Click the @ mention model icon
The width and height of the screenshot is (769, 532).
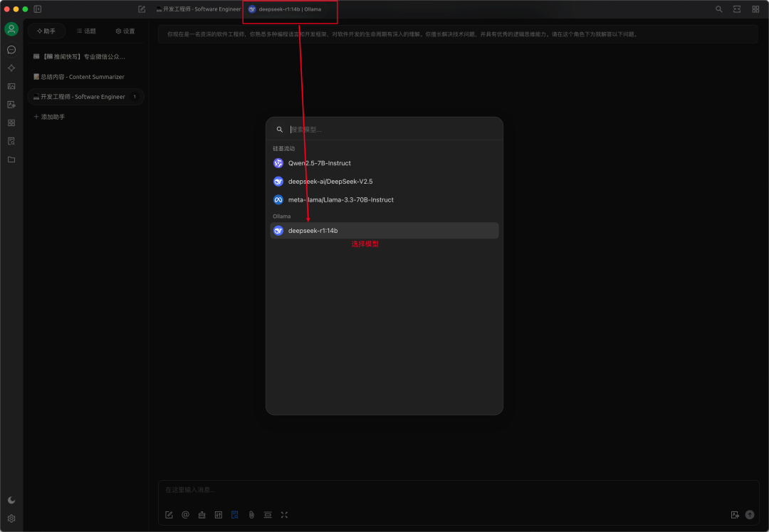pyautogui.click(x=185, y=515)
